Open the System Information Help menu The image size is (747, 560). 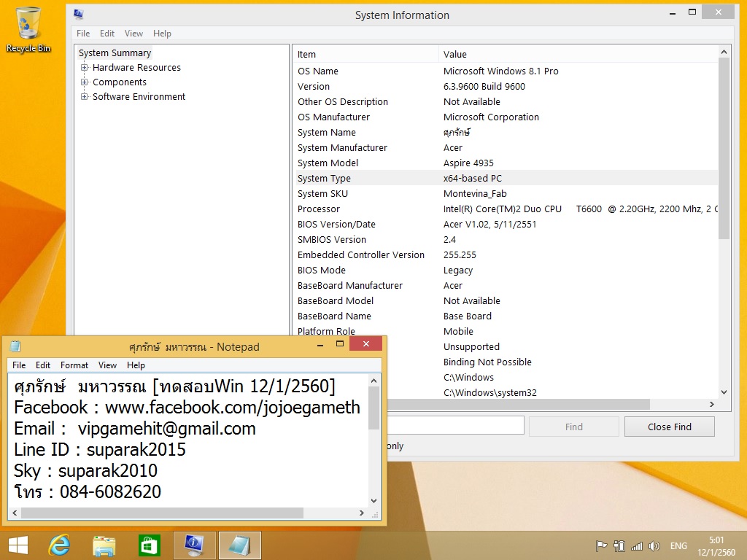click(162, 34)
